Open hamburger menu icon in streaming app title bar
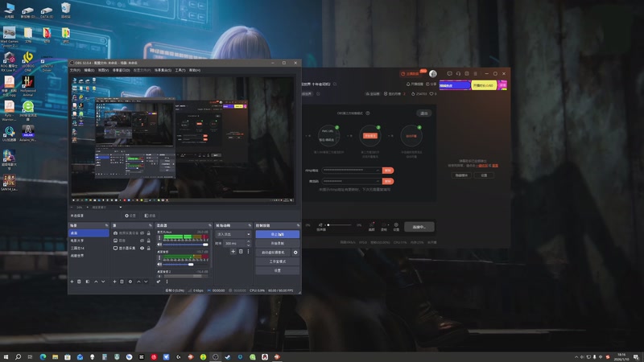 475,73
